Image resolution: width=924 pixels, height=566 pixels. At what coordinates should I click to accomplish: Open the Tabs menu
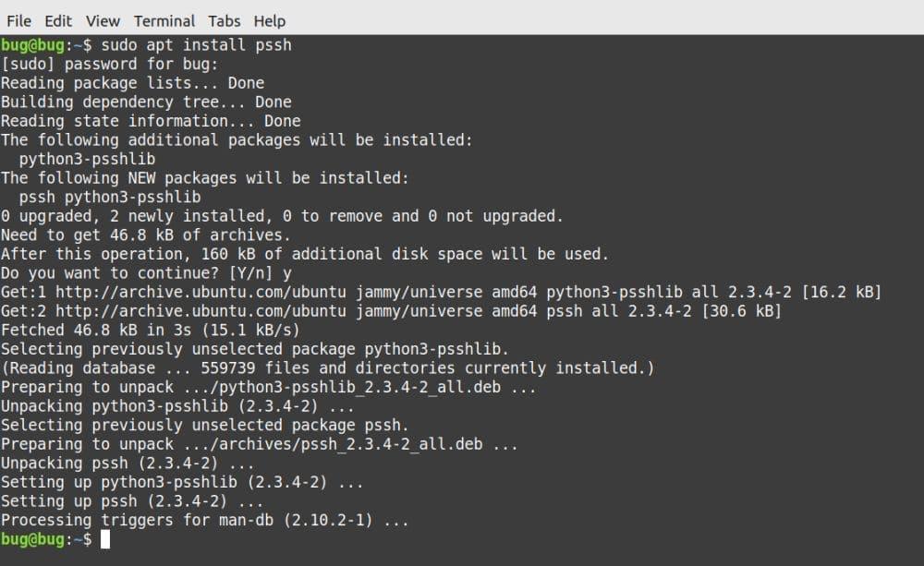(225, 20)
